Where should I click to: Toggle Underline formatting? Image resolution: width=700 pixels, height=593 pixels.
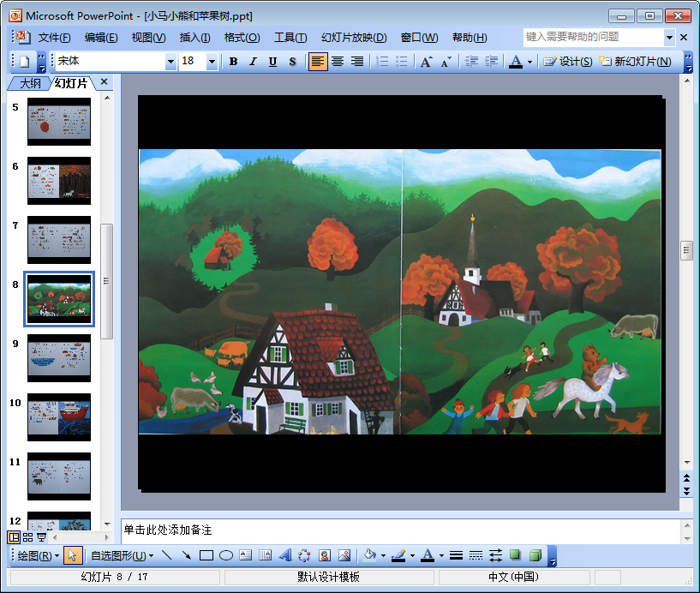(272, 62)
